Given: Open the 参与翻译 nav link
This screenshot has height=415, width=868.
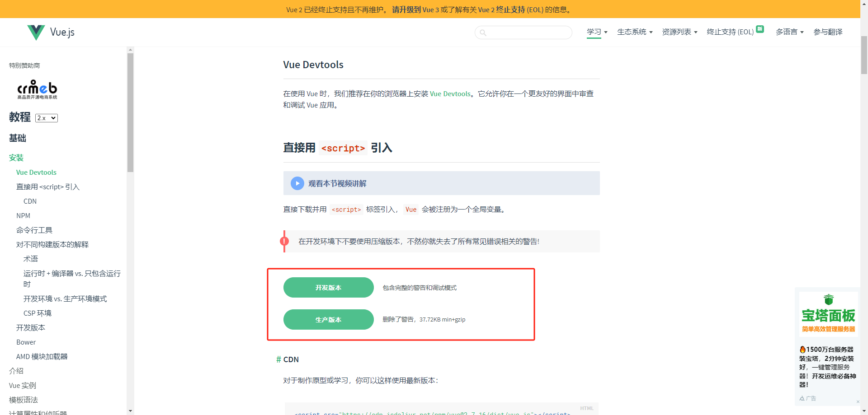Looking at the screenshot, I should 828,32.
